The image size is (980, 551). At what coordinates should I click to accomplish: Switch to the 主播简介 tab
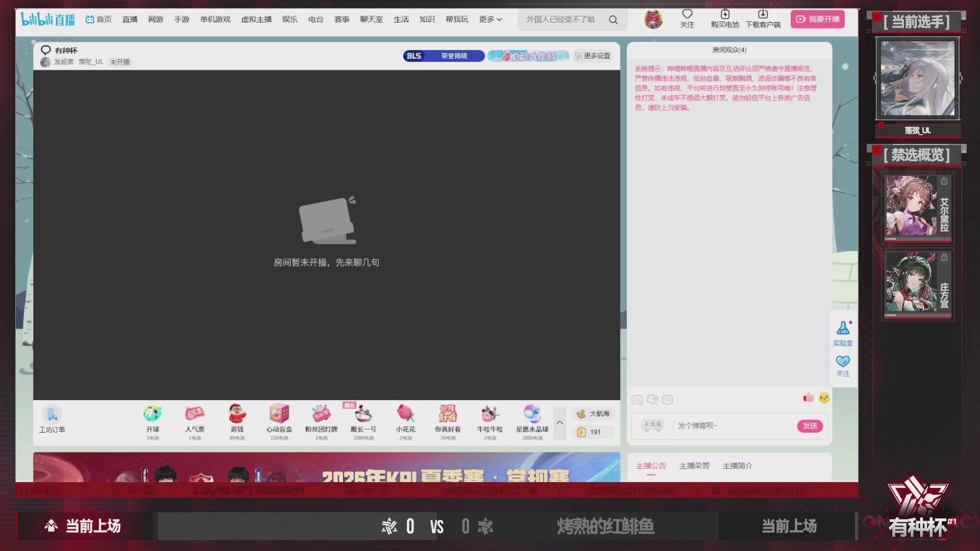[x=738, y=465]
